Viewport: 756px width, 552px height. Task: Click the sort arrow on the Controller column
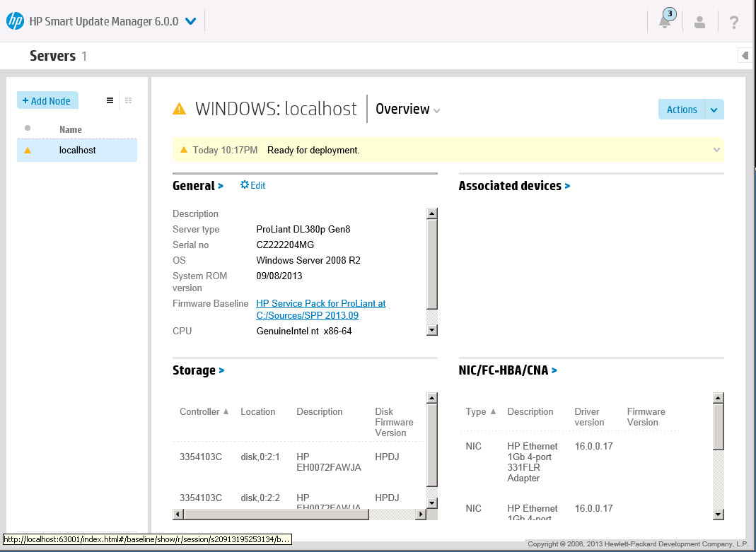point(226,411)
